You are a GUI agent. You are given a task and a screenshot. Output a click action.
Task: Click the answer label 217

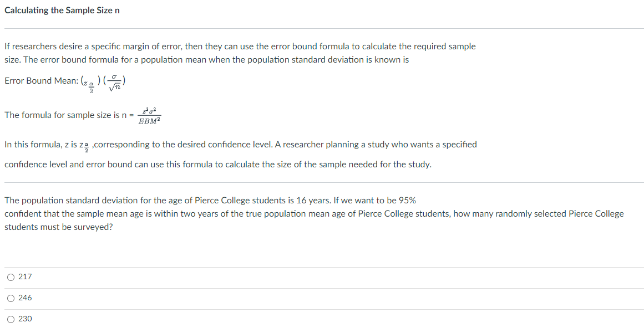pyautogui.click(x=24, y=276)
